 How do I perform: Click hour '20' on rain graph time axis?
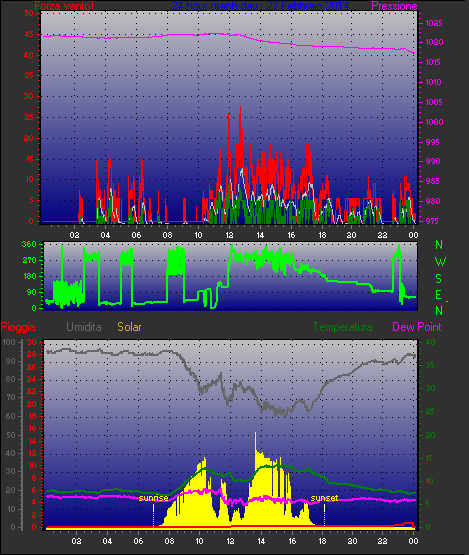353,541
